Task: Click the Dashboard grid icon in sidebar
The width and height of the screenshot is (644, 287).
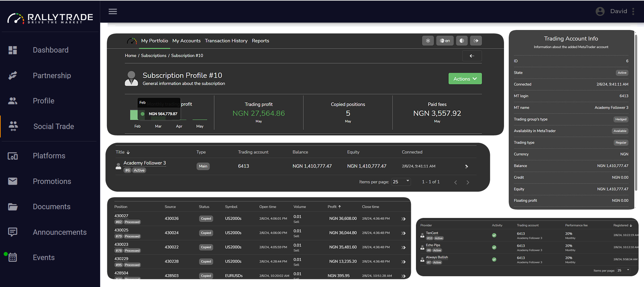Action: click(13, 50)
